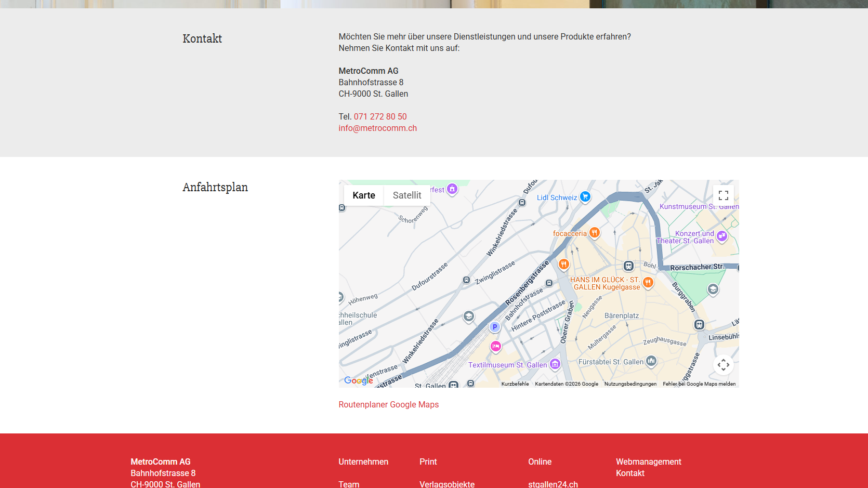Toggle fullscreen view of the map
The image size is (868, 488).
pyautogui.click(x=723, y=195)
